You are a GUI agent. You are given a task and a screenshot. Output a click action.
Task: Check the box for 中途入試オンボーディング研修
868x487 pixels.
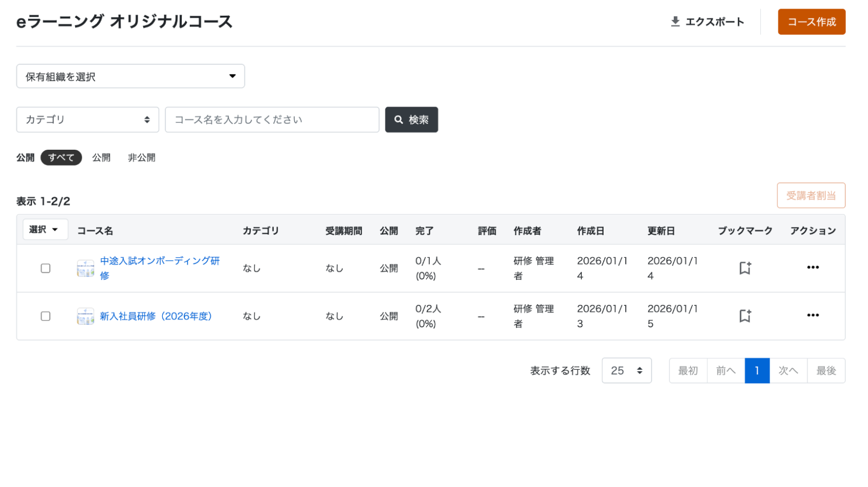point(45,268)
